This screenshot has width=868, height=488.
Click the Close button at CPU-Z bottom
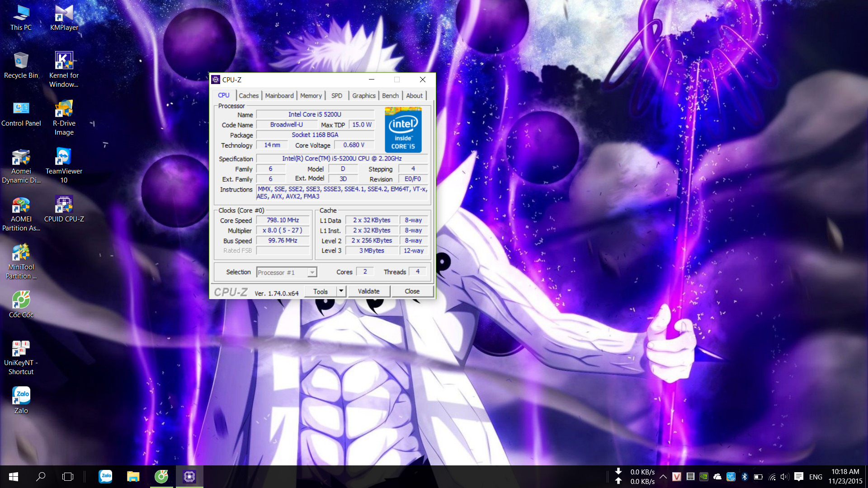pos(412,291)
